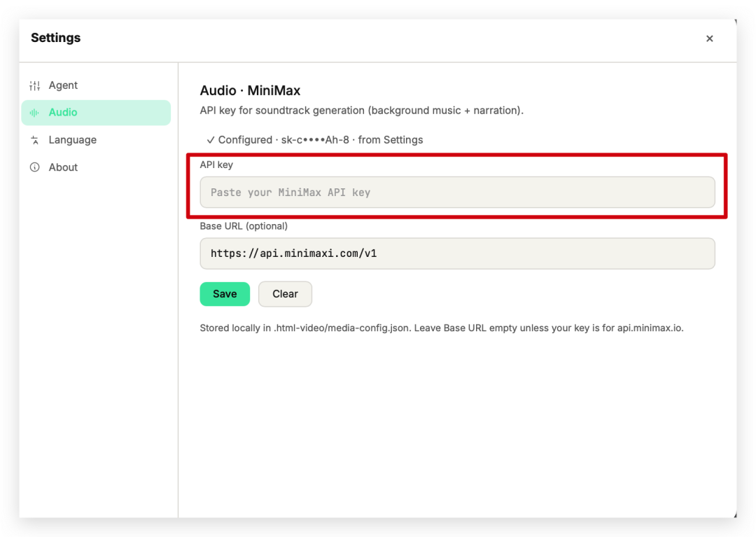Click the Language translate icon
The width and height of the screenshot is (756, 537).
pos(35,140)
